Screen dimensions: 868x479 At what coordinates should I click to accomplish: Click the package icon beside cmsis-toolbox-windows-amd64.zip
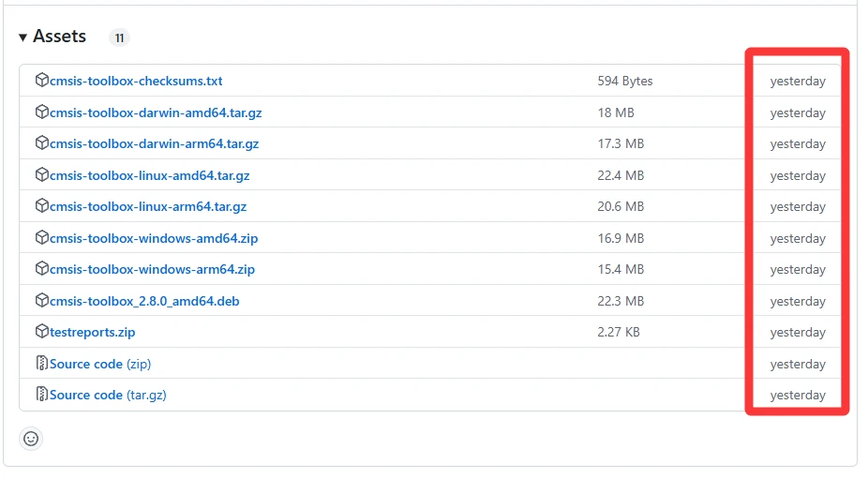pyautogui.click(x=41, y=238)
